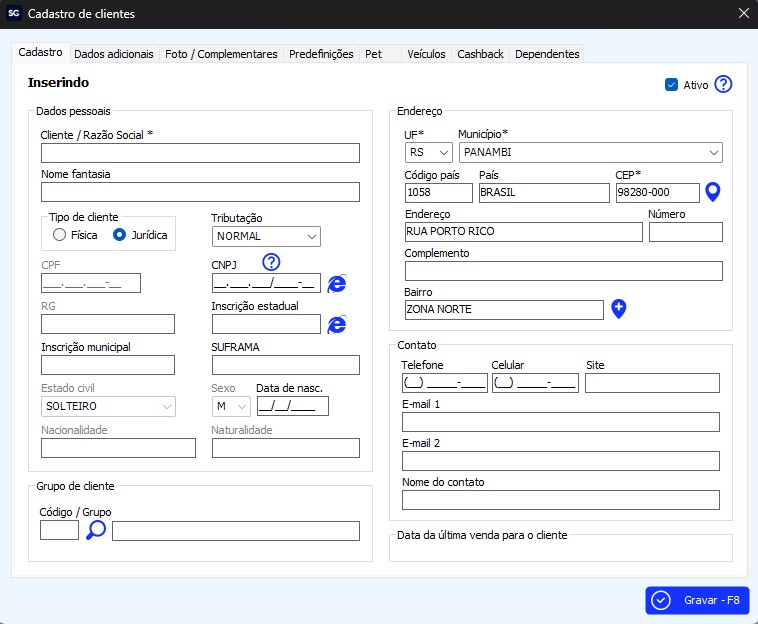Click the help icon next to Ativo
The height and width of the screenshot is (624, 758).
(723, 85)
